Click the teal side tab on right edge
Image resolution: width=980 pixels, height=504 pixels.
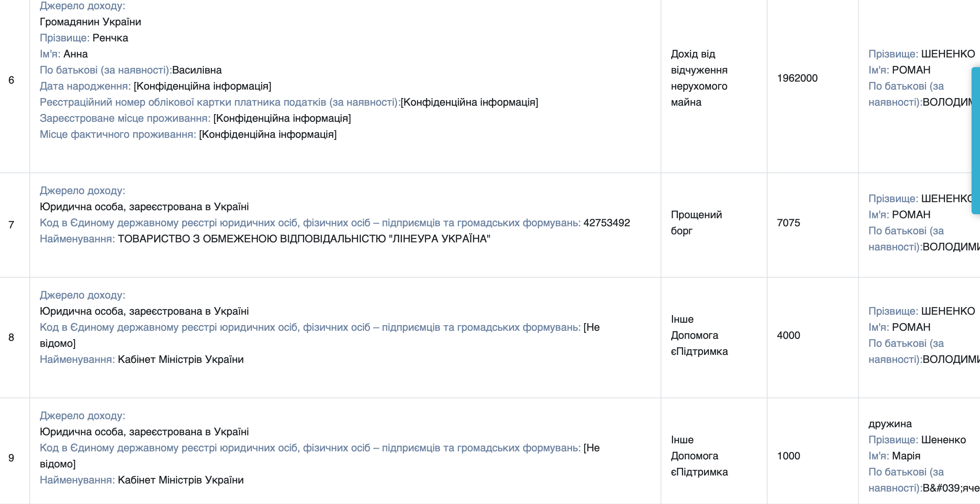click(976, 141)
